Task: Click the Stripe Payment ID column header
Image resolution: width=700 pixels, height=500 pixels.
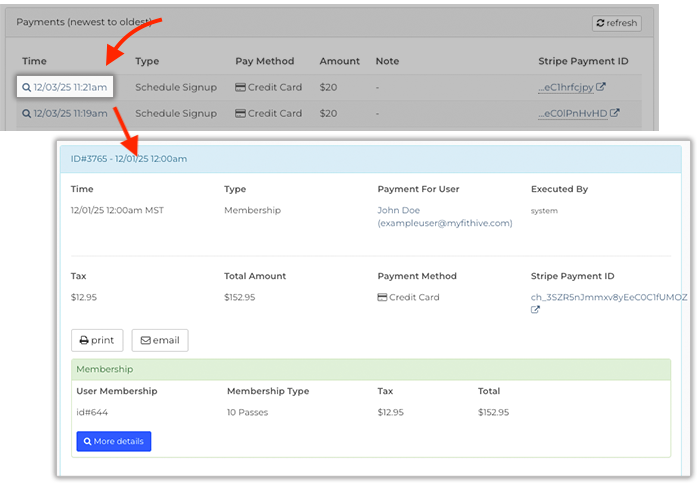Action: coord(584,61)
